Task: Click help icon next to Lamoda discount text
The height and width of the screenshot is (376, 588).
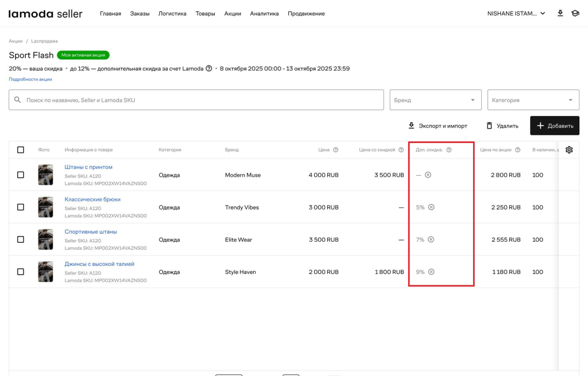Action: (209, 69)
